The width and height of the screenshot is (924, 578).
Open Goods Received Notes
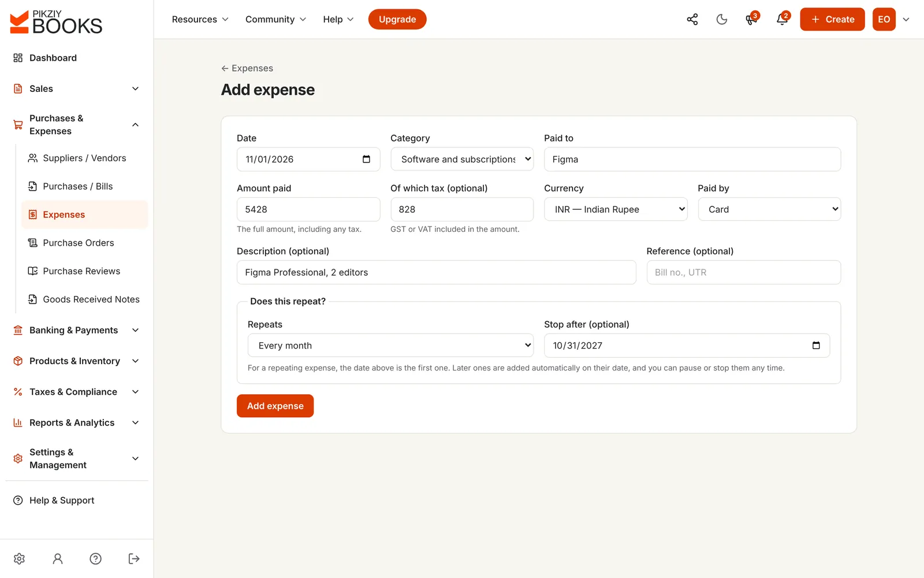coord(84,299)
